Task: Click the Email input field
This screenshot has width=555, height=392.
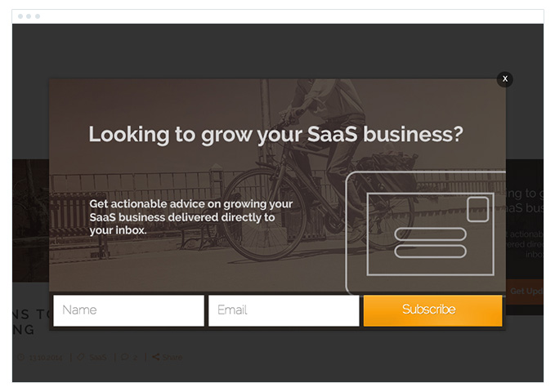Action: pos(284,310)
